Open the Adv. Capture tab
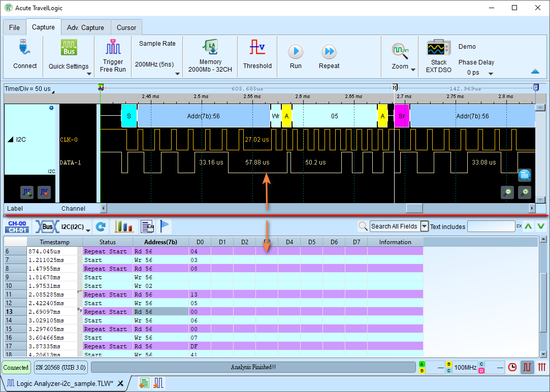Screen dimensions: 550x392 [86, 27]
